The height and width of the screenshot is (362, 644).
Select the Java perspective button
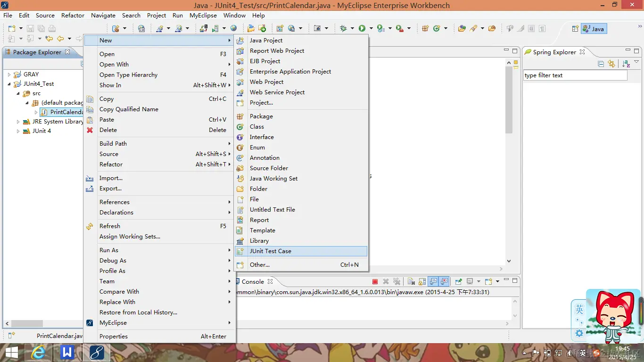pos(594,29)
